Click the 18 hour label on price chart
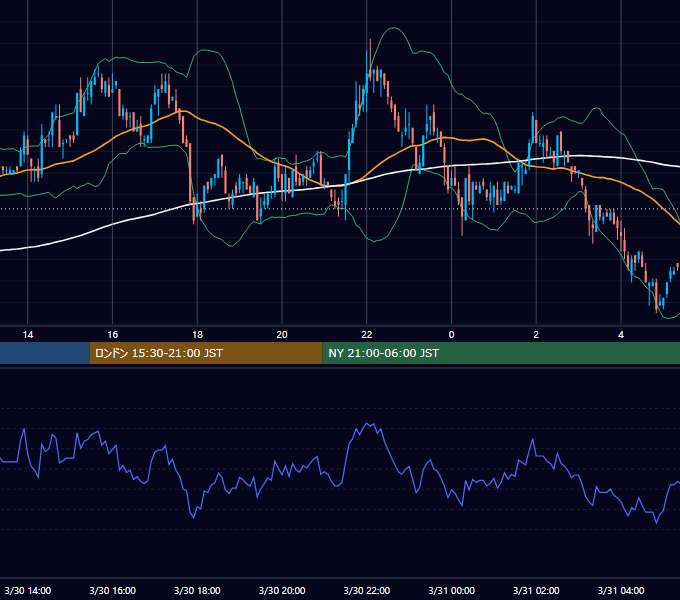Image resolution: width=680 pixels, height=600 pixels. click(197, 335)
